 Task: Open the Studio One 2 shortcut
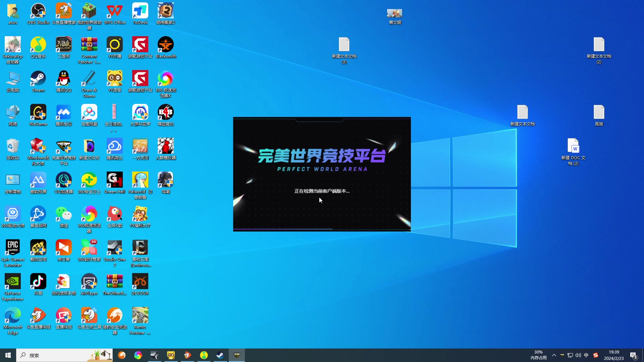pos(115,253)
